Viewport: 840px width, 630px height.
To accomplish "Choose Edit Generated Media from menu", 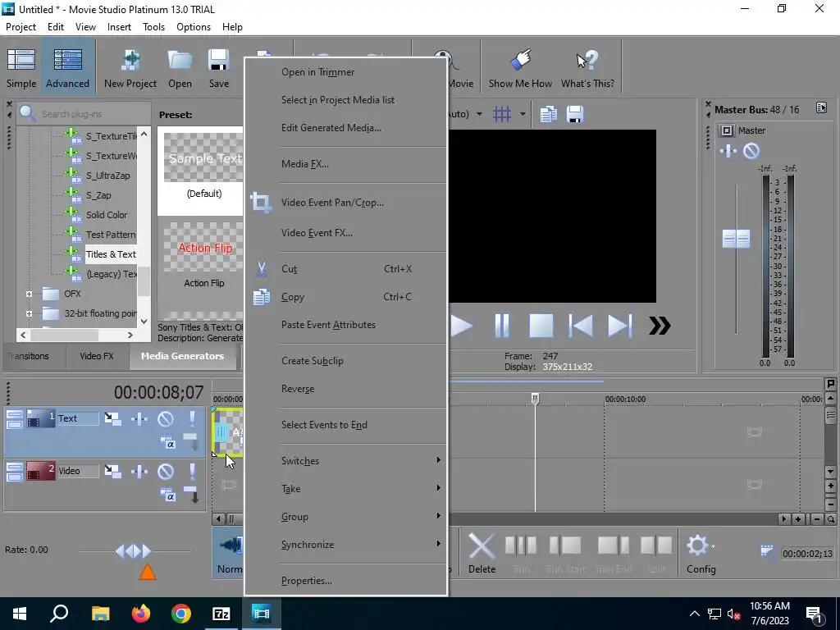I will pyautogui.click(x=331, y=127).
